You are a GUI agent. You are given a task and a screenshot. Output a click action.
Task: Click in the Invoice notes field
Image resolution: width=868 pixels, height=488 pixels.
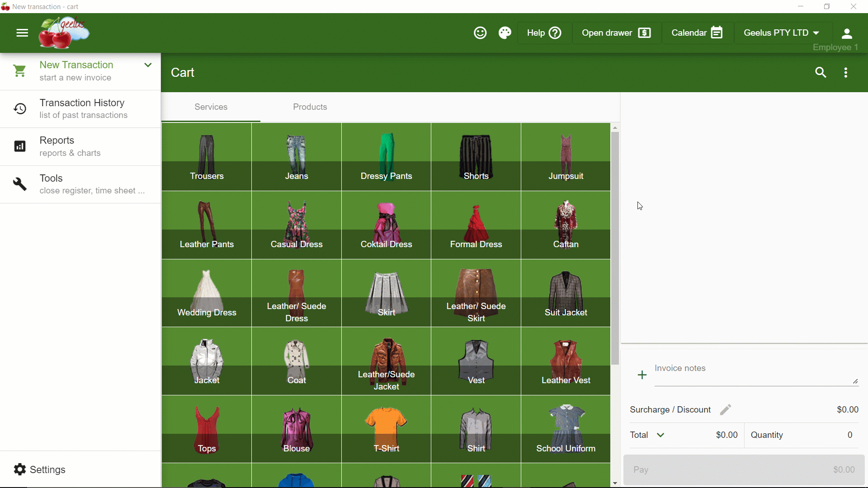pyautogui.click(x=756, y=374)
